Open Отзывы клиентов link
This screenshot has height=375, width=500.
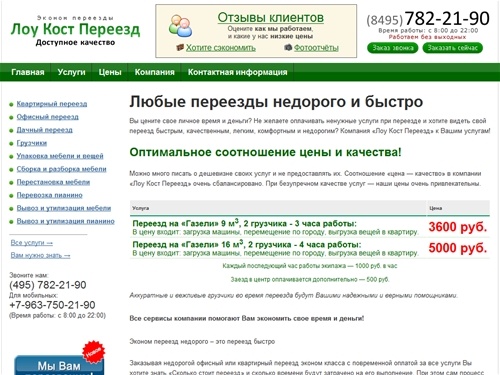tap(271, 17)
